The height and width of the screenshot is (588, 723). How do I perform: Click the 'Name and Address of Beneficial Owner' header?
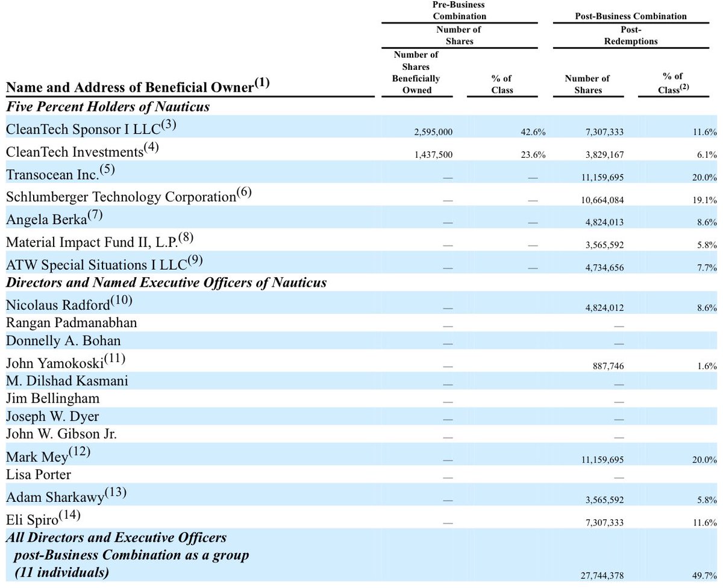click(138, 87)
